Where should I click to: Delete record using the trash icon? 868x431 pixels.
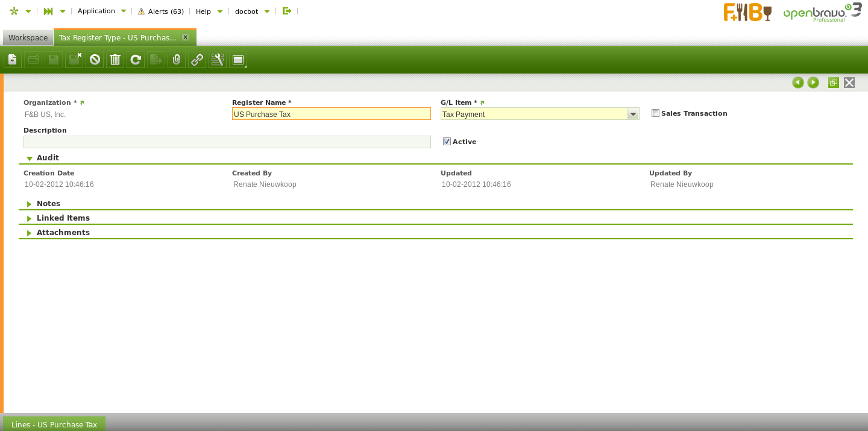(x=115, y=60)
